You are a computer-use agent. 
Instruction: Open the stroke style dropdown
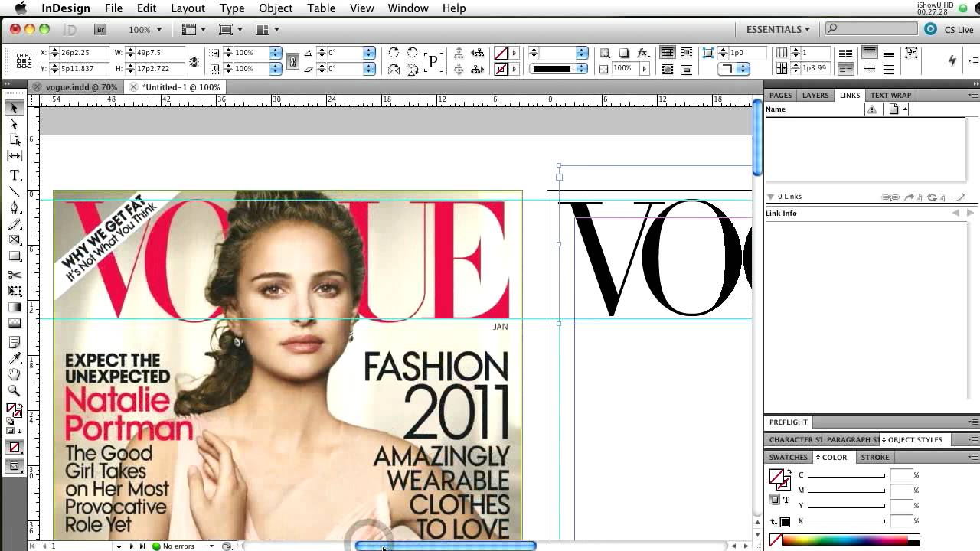click(x=582, y=69)
